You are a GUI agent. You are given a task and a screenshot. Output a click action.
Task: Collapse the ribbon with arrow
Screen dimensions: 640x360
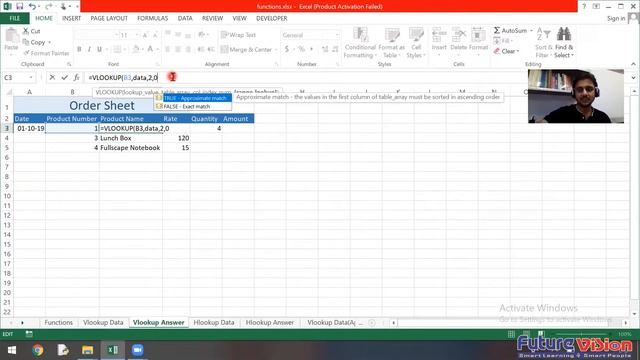point(633,64)
